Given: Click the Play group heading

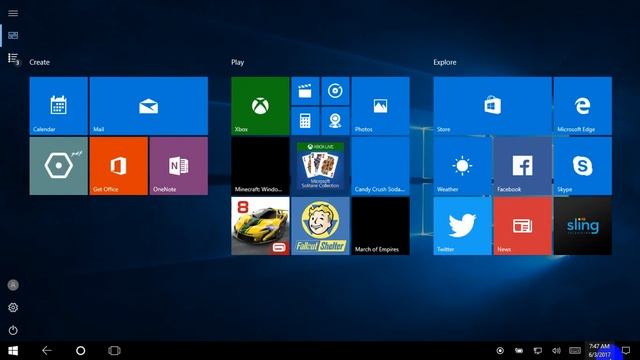Looking at the screenshot, I should pos(238,62).
